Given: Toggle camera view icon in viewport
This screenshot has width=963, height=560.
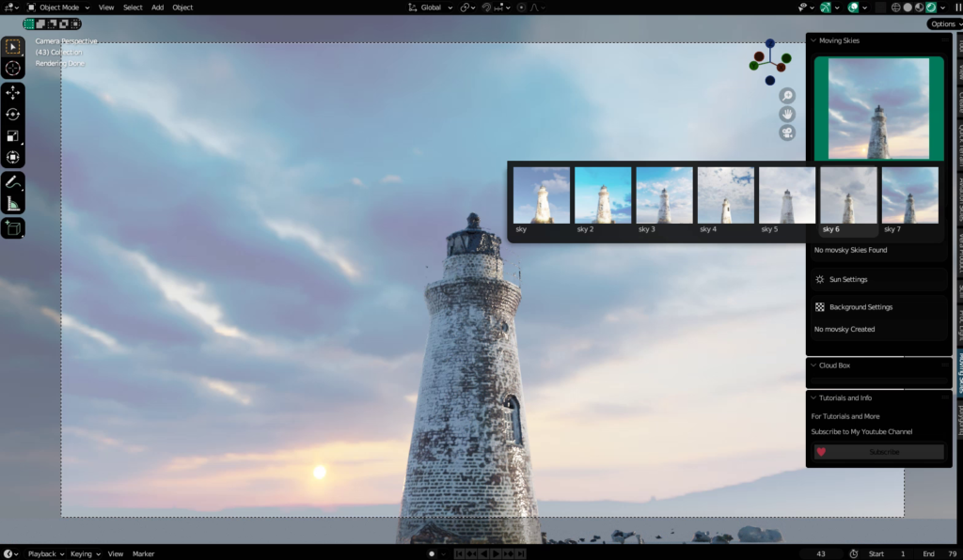Looking at the screenshot, I should click(787, 132).
